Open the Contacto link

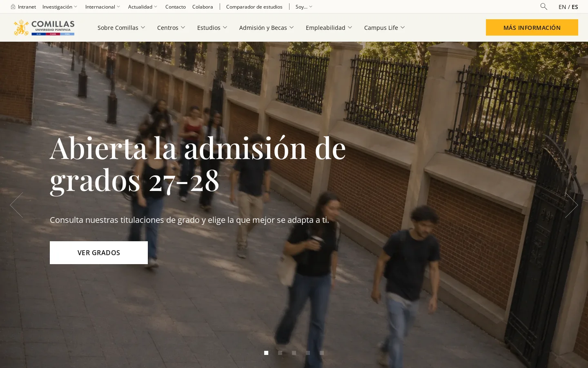pos(176,7)
